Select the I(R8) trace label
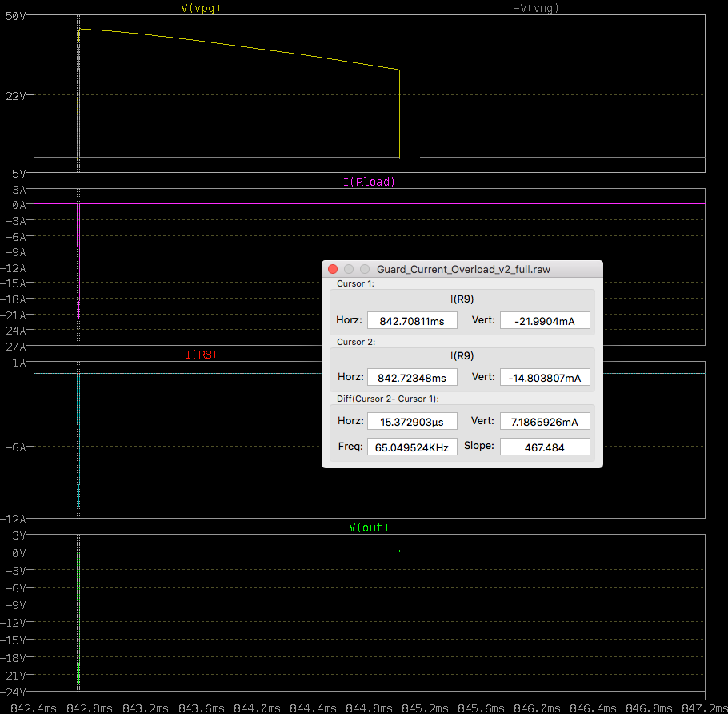The height and width of the screenshot is (714, 728). click(x=201, y=355)
